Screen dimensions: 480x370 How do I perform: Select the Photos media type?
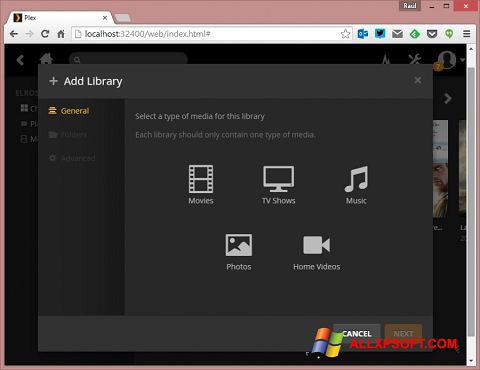click(x=239, y=252)
